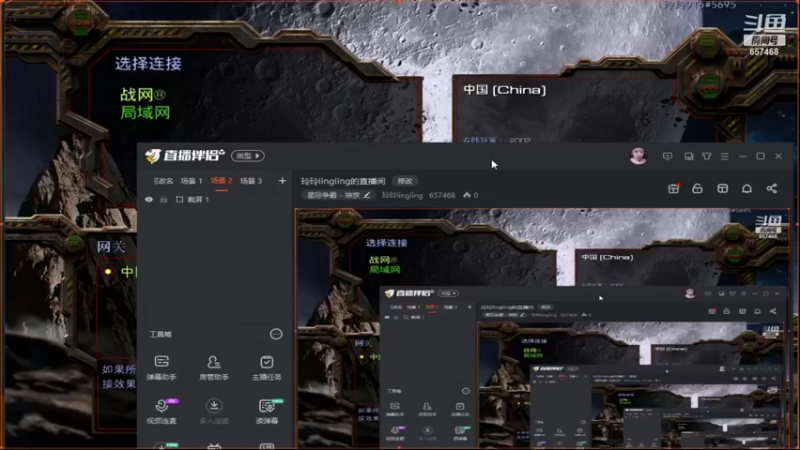Click the 修改 button beside room title
This screenshot has width=800, height=450.
click(405, 181)
